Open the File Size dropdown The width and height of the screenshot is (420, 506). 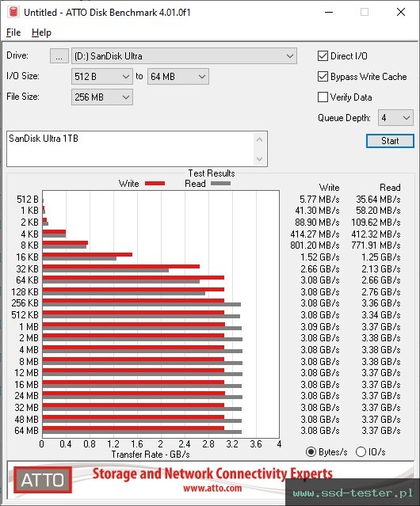[x=102, y=97]
